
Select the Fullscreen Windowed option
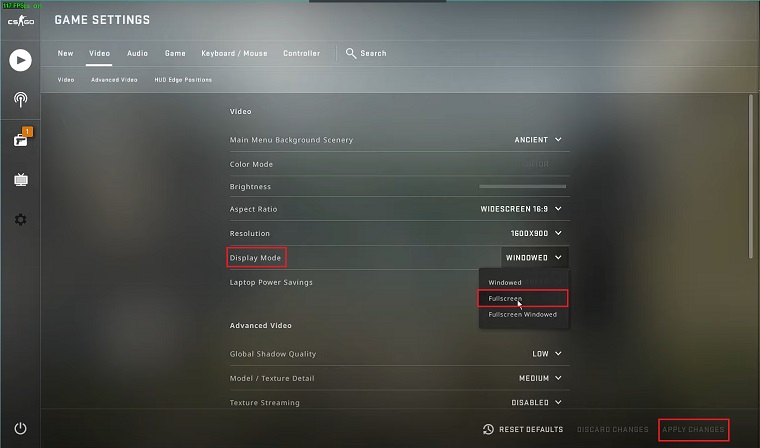[x=523, y=314]
